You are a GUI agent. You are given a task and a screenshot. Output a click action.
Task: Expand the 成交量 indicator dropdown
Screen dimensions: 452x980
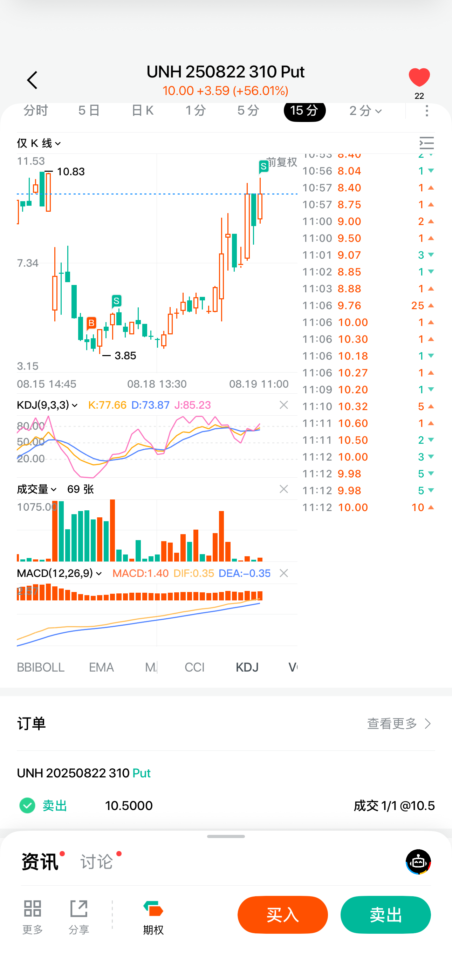pyautogui.click(x=36, y=489)
